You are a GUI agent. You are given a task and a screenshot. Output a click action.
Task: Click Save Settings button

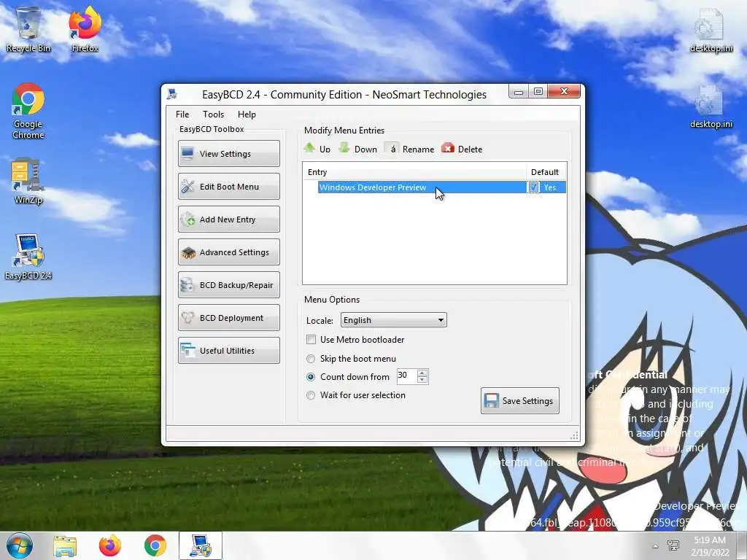point(519,400)
